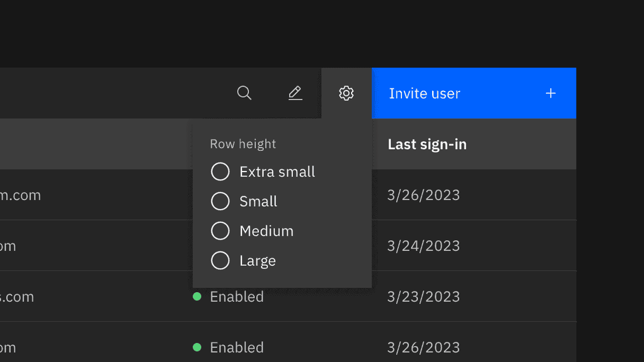Click the Row height heading in the dropdown
The height and width of the screenshot is (362, 644).
243,144
